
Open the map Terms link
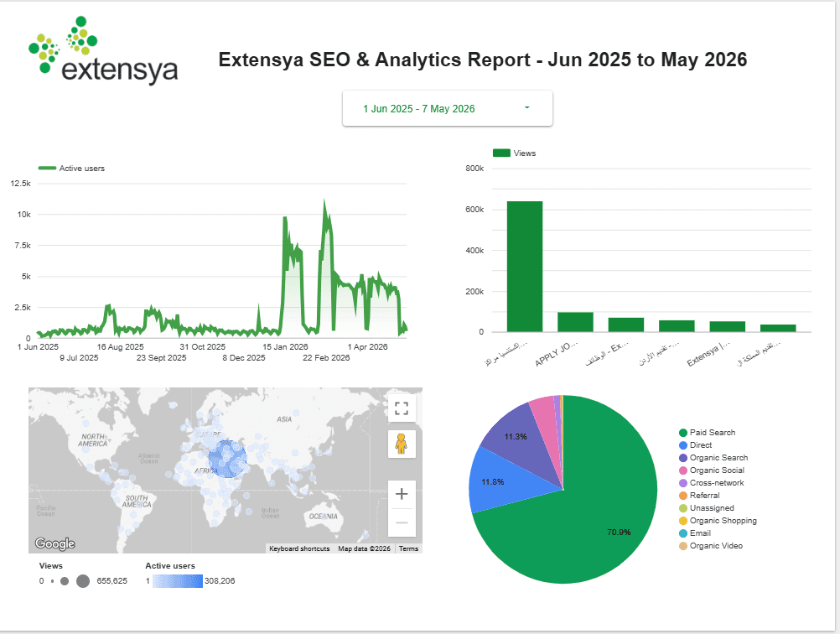point(408,548)
